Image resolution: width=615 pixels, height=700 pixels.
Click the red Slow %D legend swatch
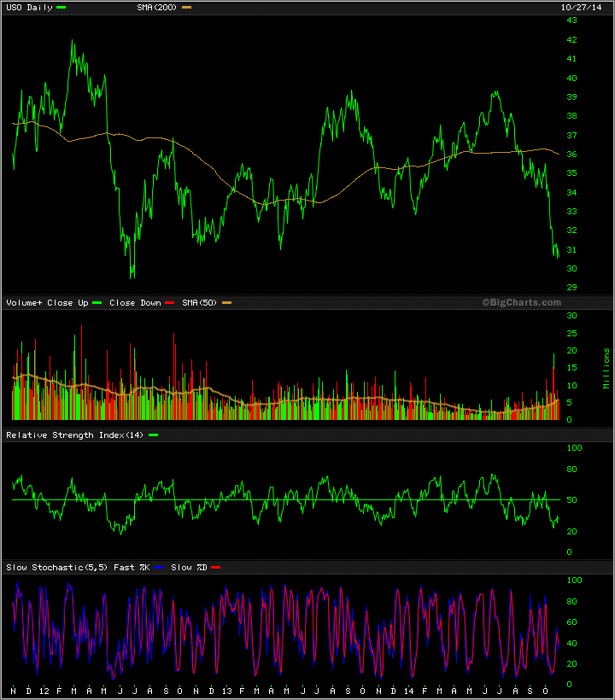(x=216, y=568)
